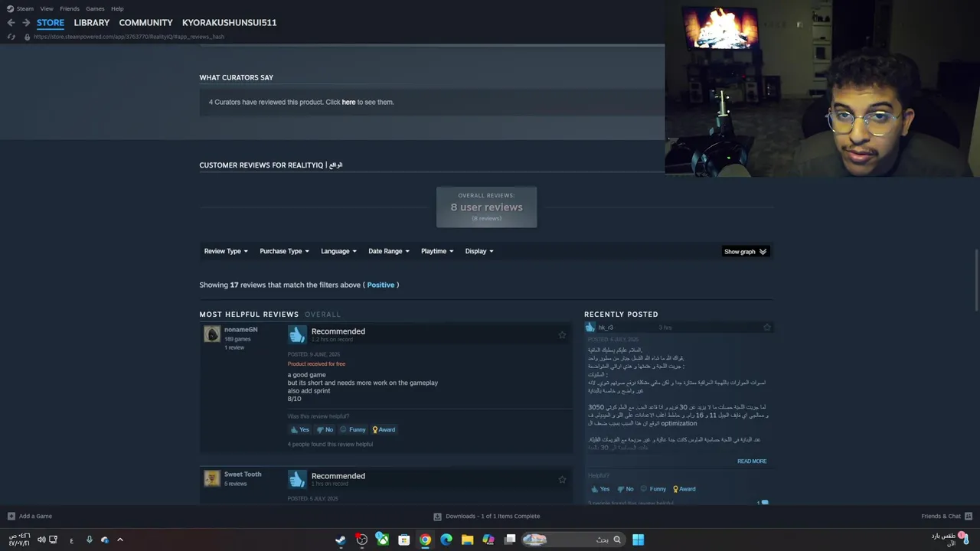
Task: Give Award to nonameGN's review
Action: tap(384, 429)
